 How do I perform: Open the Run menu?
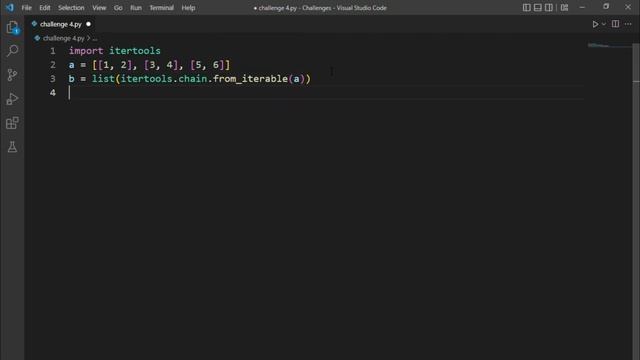click(136, 8)
